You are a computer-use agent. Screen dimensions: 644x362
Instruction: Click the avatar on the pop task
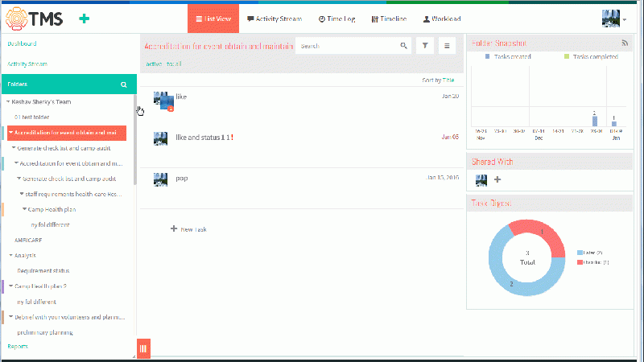(x=160, y=179)
